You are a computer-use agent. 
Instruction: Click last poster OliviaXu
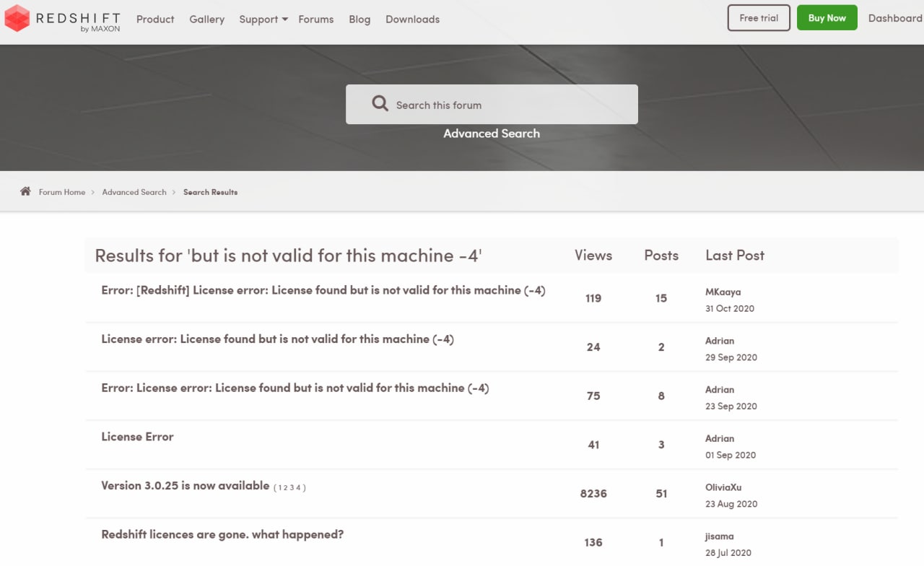[x=723, y=488]
